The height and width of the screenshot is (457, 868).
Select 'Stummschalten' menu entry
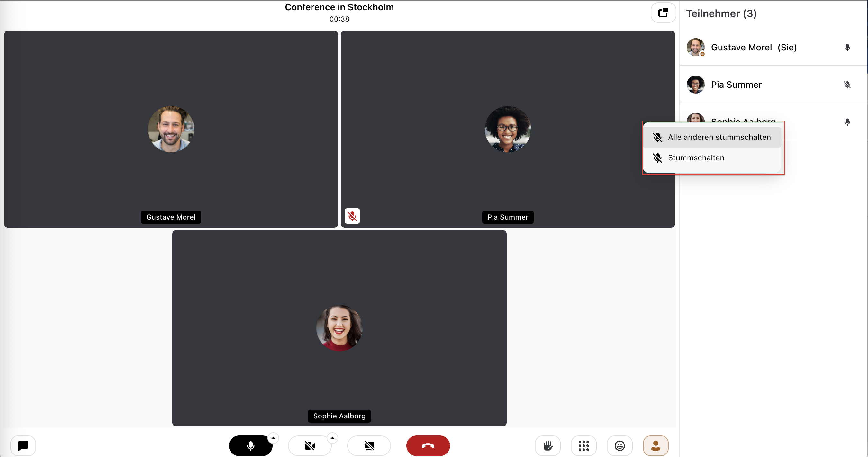[x=712, y=157]
